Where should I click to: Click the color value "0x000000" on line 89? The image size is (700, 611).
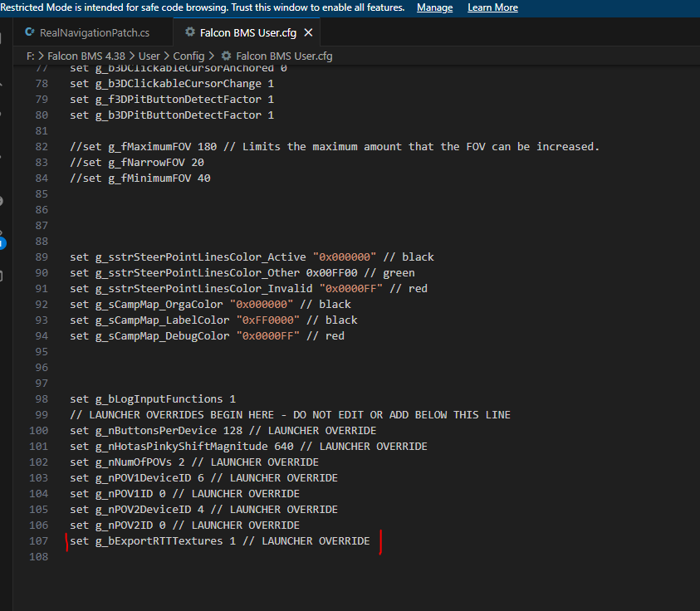coord(345,257)
